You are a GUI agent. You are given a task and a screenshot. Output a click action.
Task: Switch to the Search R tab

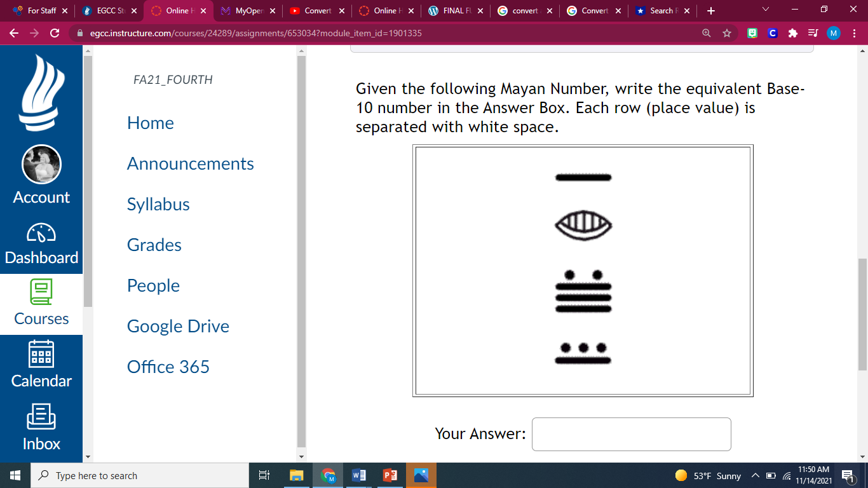pyautogui.click(x=663, y=11)
